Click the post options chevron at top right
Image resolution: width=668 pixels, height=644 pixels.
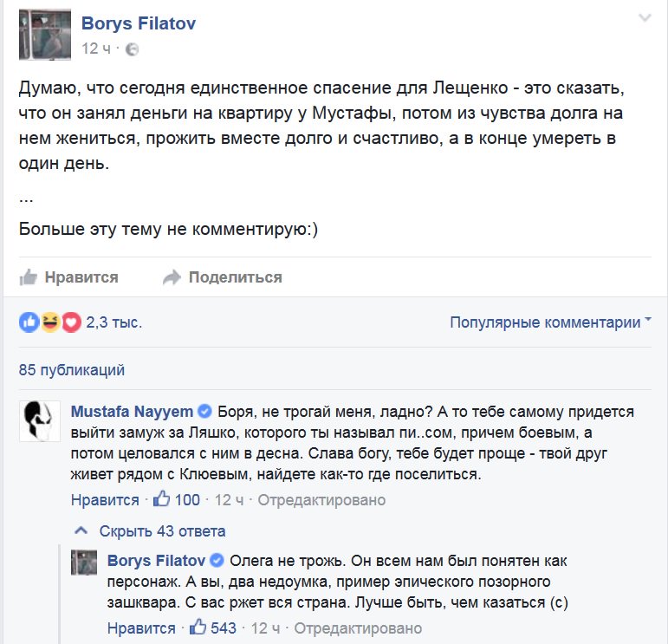coord(644,18)
